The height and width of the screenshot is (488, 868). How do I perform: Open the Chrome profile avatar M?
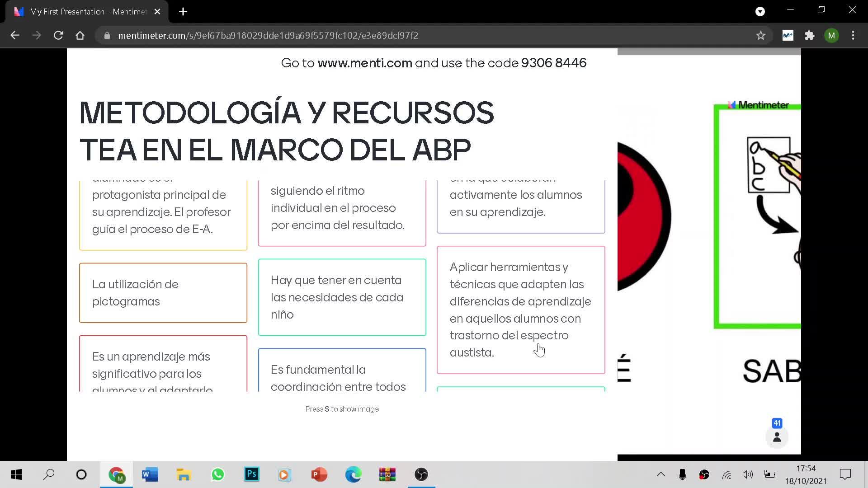831,35
